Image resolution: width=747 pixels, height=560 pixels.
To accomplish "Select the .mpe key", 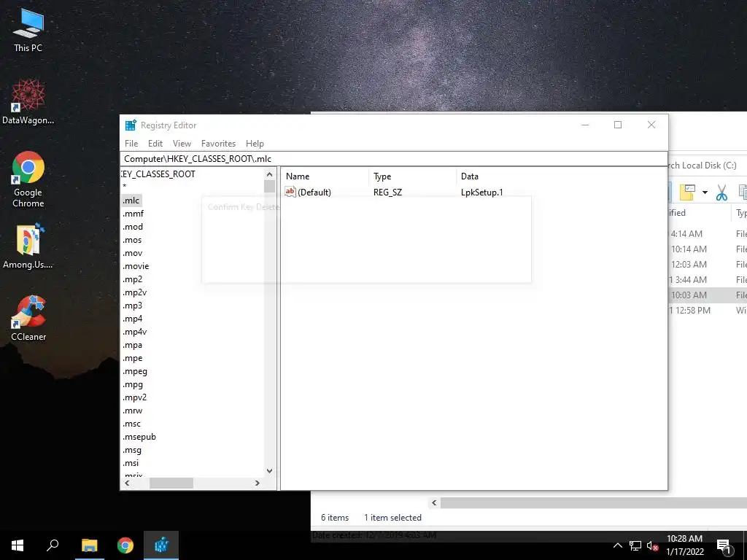I will (133, 358).
